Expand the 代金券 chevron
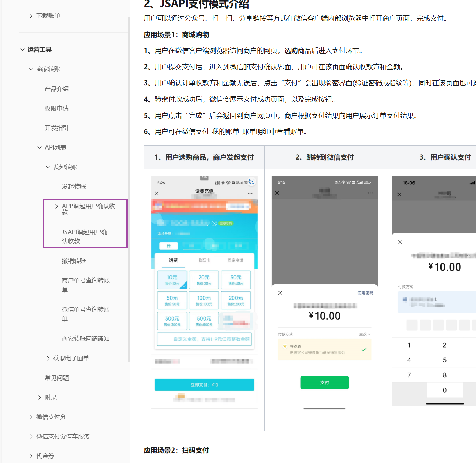Image resolution: width=476 pixels, height=463 pixels. (x=31, y=456)
